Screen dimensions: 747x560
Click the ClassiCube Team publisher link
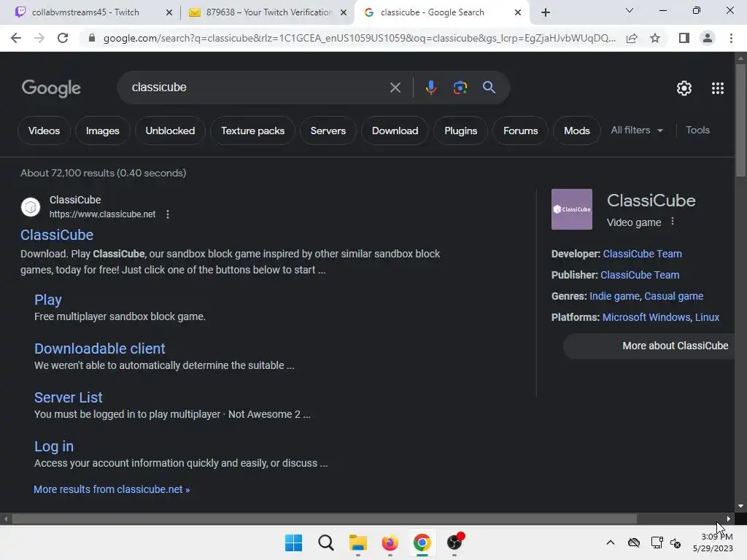(640, 275)
